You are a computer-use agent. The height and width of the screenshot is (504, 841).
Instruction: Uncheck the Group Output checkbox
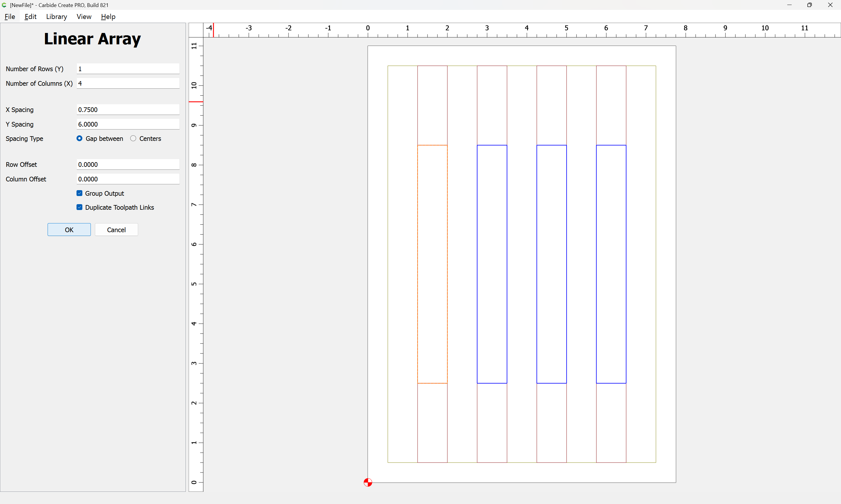(x=79, y=193)
